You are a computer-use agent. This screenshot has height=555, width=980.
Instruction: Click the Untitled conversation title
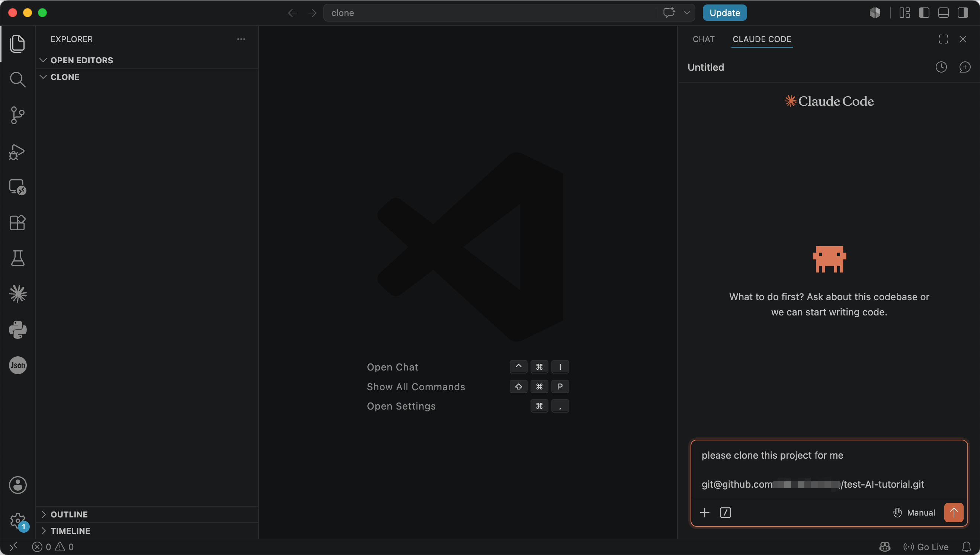pyautogui.click(x=705, y=67)
